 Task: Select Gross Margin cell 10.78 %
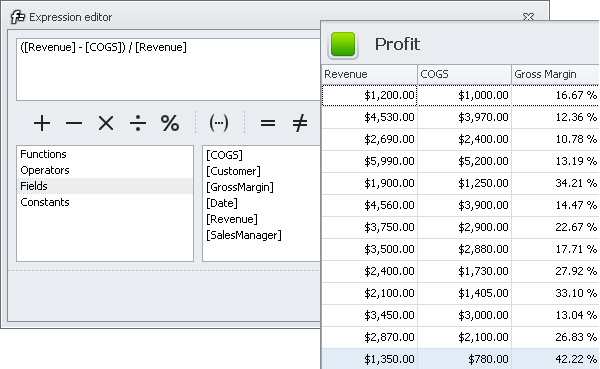555,139
